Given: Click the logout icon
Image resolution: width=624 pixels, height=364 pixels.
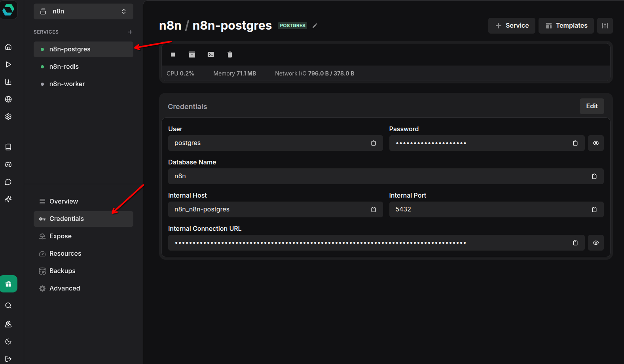Looking at the screenshot, I should click(8, 359).
